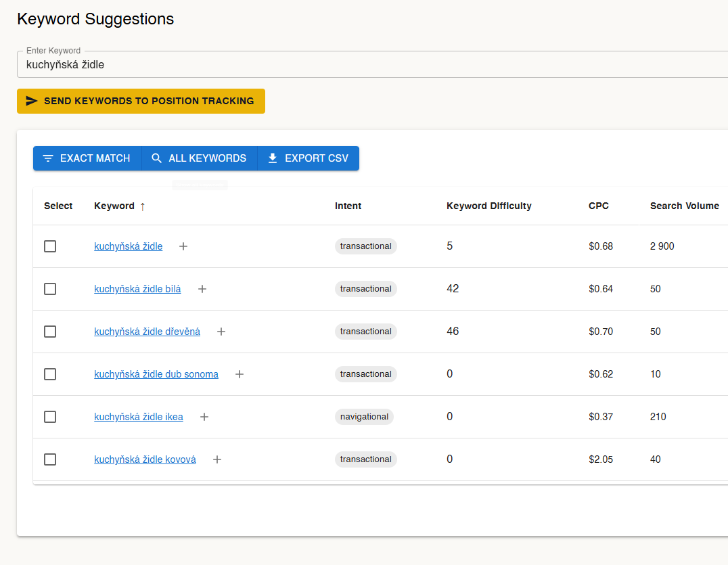
Task: Click plus icon beside first kuchyňská židle keyword
Action: coord(183,246)
